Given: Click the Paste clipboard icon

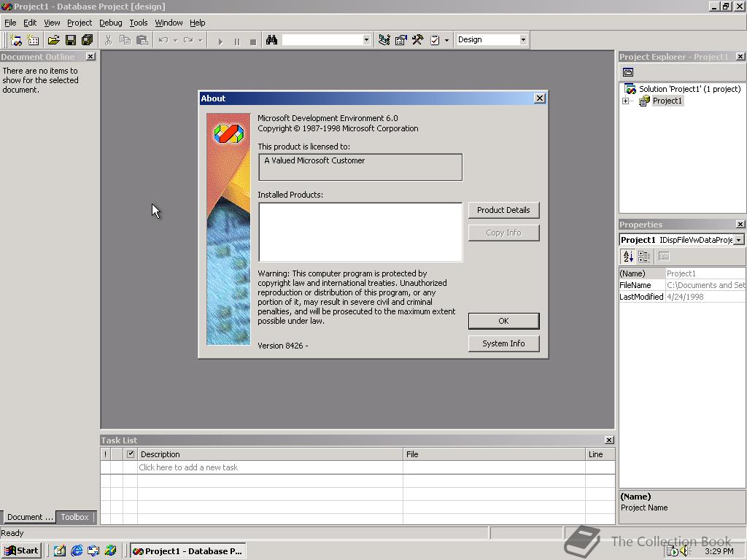Looking at the screenshot, I should coord(142,40).
